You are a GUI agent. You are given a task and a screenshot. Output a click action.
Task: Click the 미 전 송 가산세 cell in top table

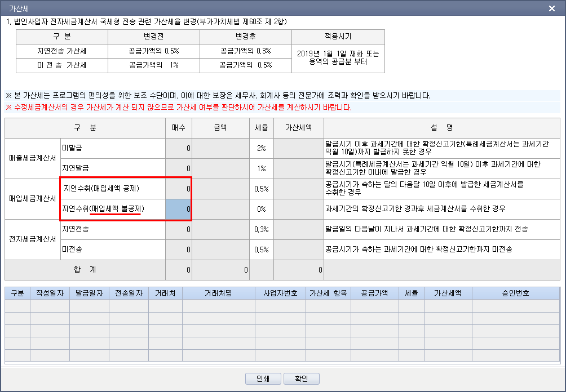coord(61,65)
